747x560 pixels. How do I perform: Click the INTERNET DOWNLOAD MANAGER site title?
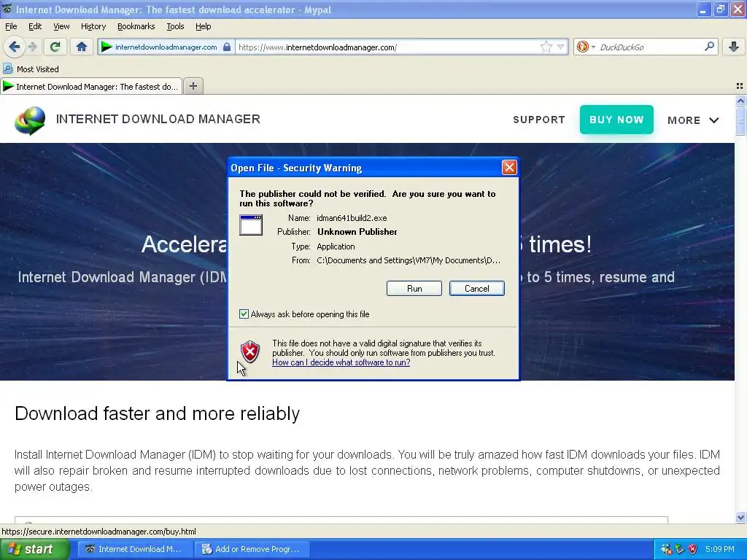[158, 119]
